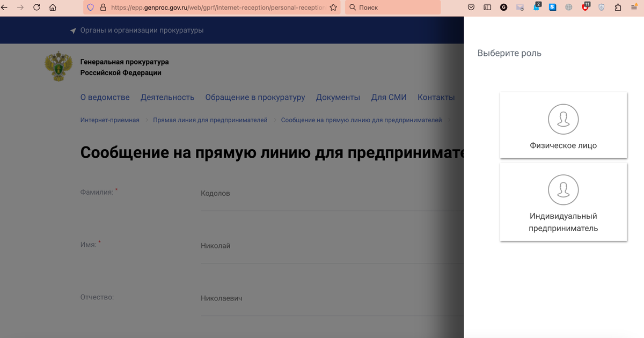Screen dimensions: 644x338
Task: Click the page heading Сообщение на прямую линию
Action: point(272,153)
